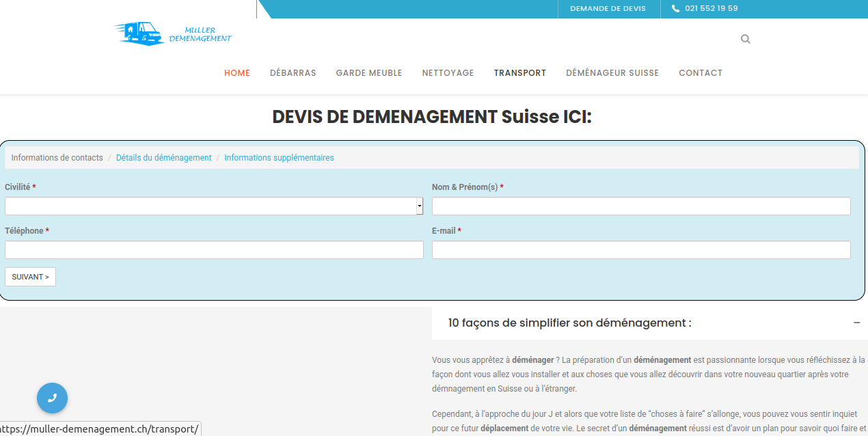Screen dimensions: 868x436
Task: Click the Muller Déménagement truck logo
Action: [172, 33]
